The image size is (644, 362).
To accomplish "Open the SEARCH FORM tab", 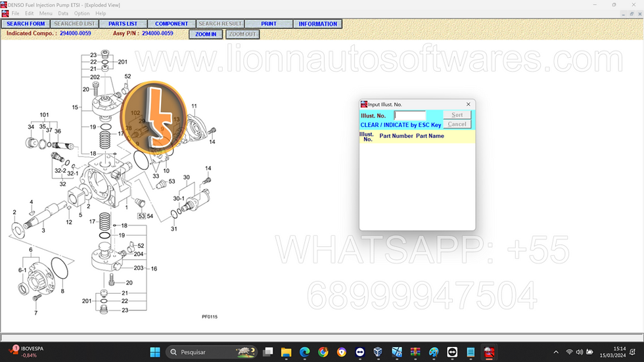I will [26, 24].
